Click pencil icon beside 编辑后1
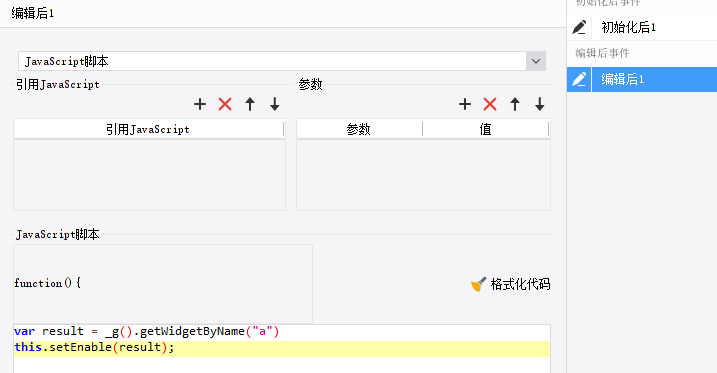The width and height of the screenshot is (717, 373). pyautogui.click(x=579, y=80)
